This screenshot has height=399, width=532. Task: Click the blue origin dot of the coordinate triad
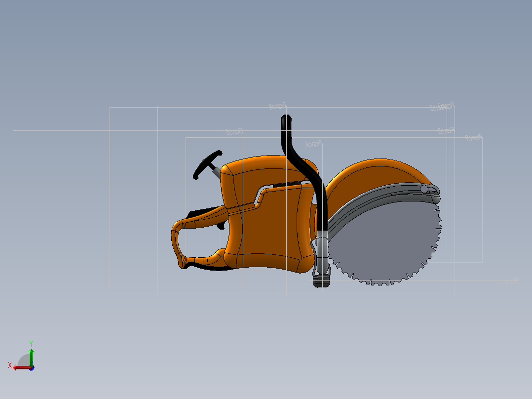coord(32,368)
